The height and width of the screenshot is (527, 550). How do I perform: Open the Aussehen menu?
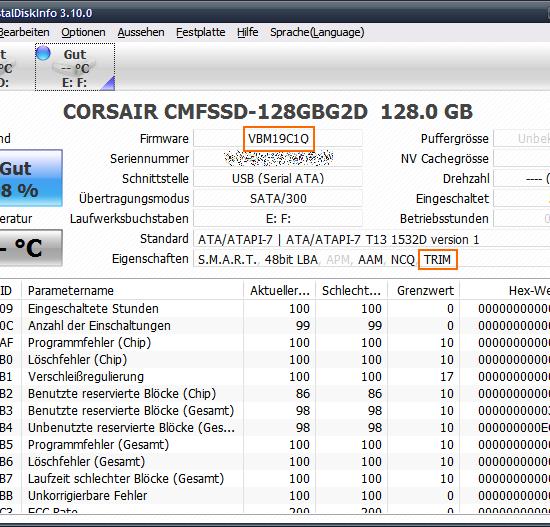click(141, 32)
